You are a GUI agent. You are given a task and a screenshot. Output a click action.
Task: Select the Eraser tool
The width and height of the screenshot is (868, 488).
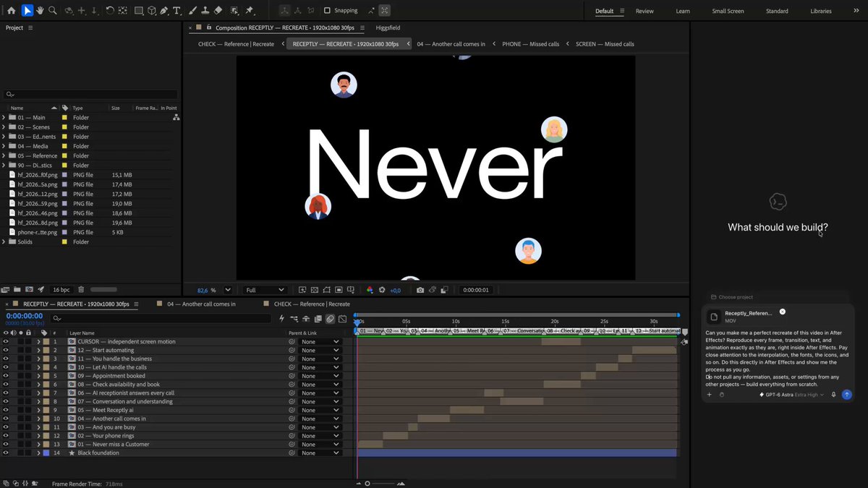(218, 11)
